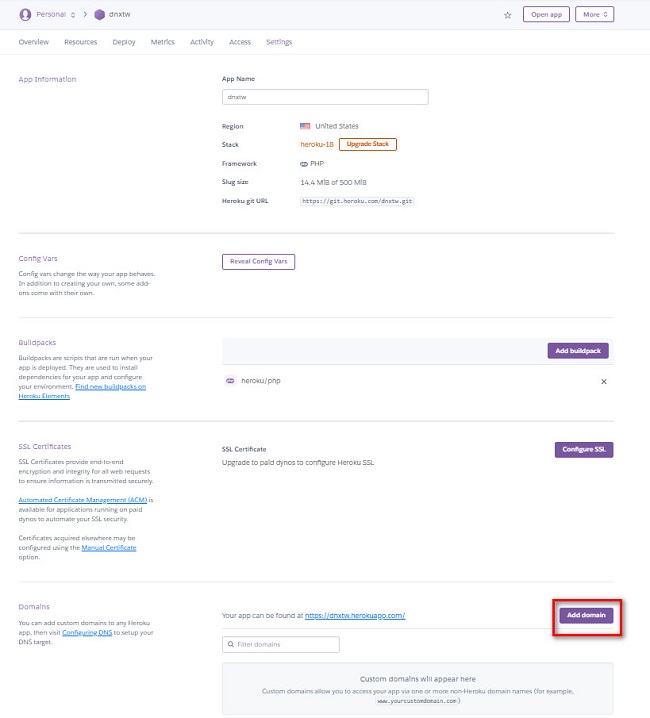Viewport: 650px width, 718px height.
Task: Click the United States flag icon
Action: click(305, 126)
